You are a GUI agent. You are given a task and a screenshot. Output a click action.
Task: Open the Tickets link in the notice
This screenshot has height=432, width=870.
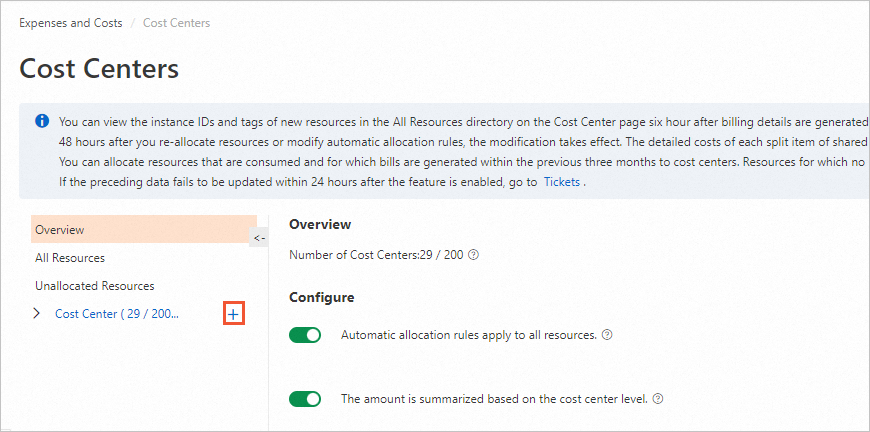click(561, 182)
